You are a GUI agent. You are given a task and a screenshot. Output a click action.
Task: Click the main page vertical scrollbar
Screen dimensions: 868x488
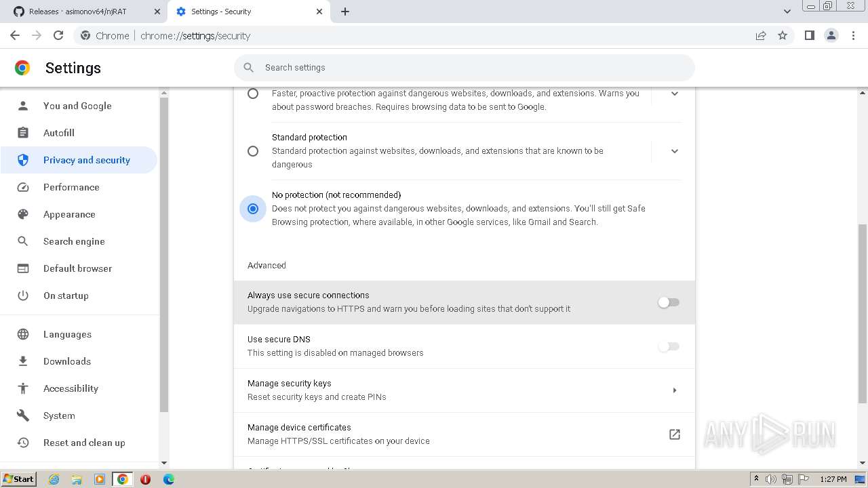click(x=863, y=313)
